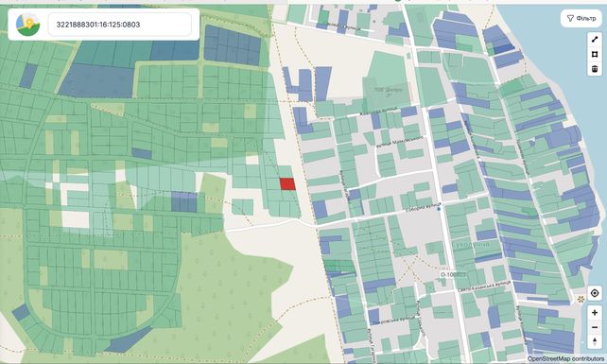Delete drawn shapes with the trash icon
The height and width of the screenshot is (364, 607).
tap(595, 69)
